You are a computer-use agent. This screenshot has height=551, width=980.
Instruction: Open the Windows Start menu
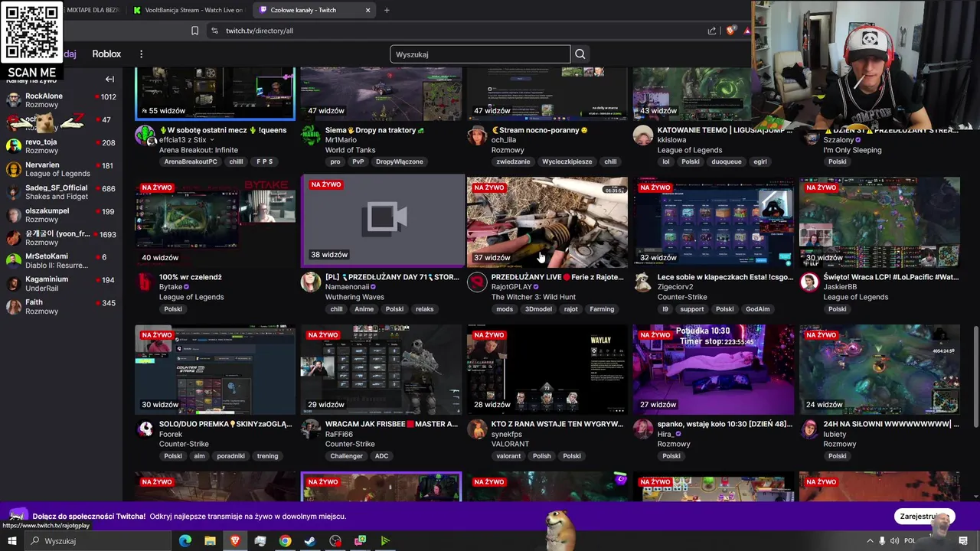(x=12, y=541)
